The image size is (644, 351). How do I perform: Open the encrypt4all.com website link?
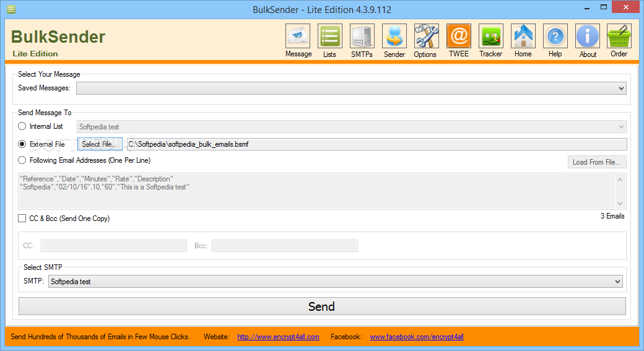click(x=278, y=337)
